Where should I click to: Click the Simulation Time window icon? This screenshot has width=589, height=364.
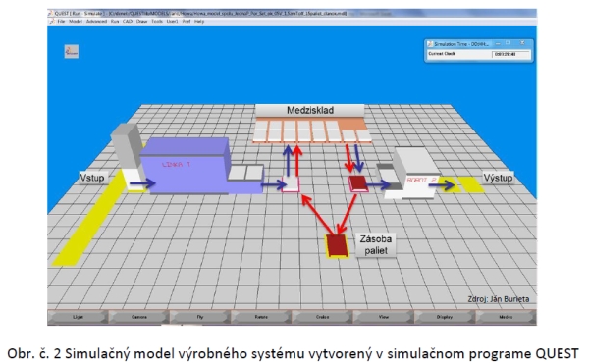[430, 44]
